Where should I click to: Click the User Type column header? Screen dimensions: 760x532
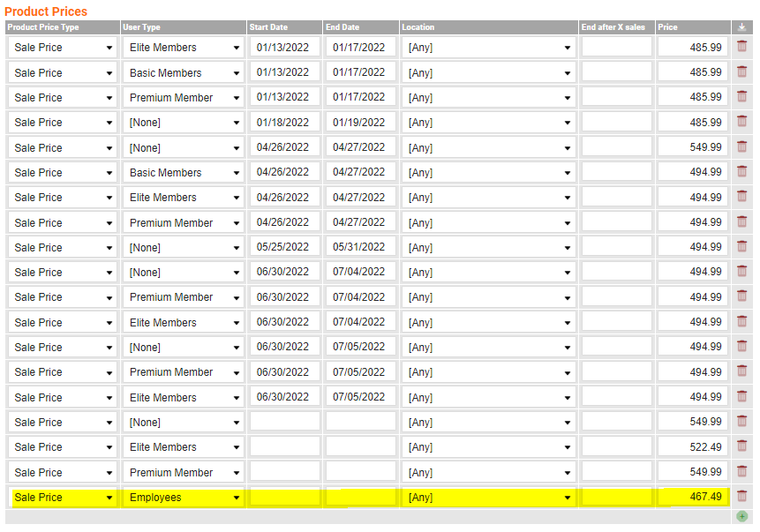click(183, 27)
